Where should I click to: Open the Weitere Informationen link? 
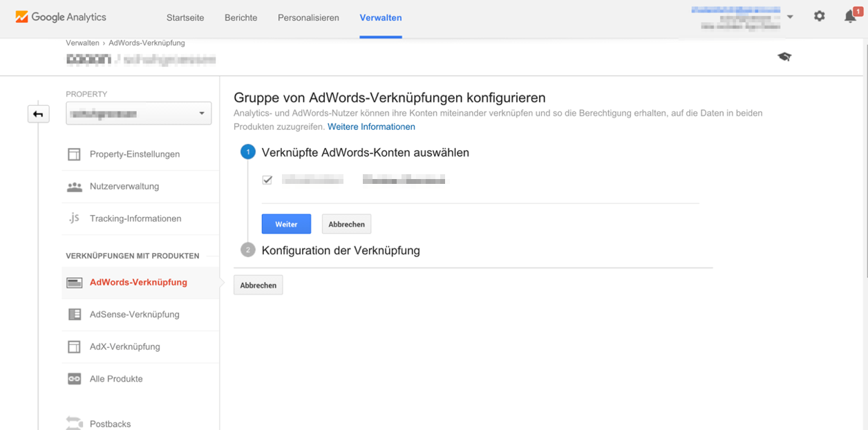pos(371,127)
